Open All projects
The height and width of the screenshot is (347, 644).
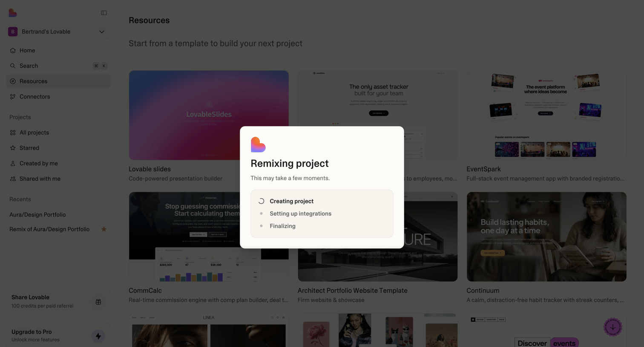point(58,133)
